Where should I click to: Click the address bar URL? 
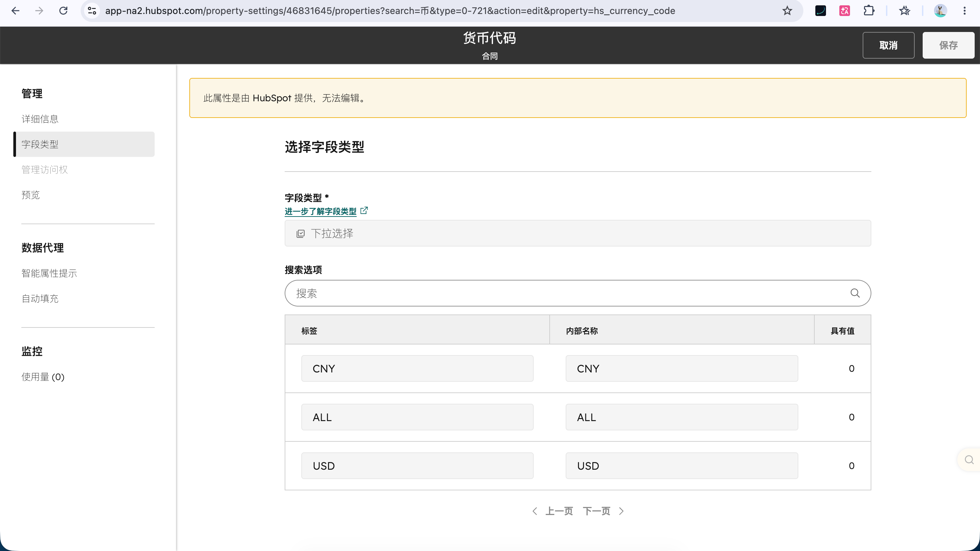pyautogui.click(x=390, y=11)
